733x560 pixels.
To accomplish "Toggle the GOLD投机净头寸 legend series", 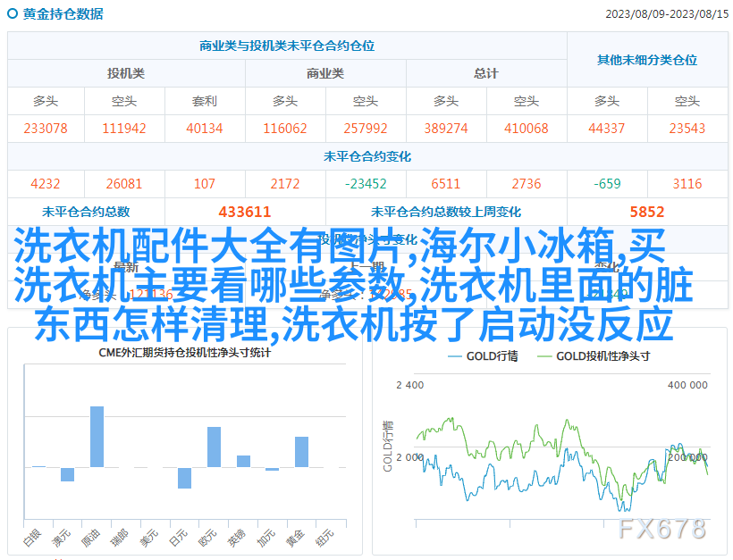I will [x=592, y=355].
